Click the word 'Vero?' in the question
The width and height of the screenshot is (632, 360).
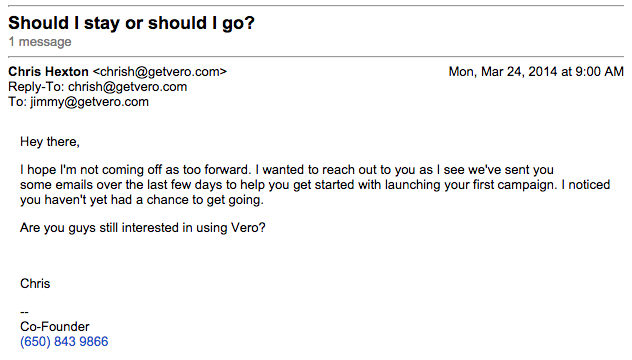pyautogui.click(x=248, y=228)
